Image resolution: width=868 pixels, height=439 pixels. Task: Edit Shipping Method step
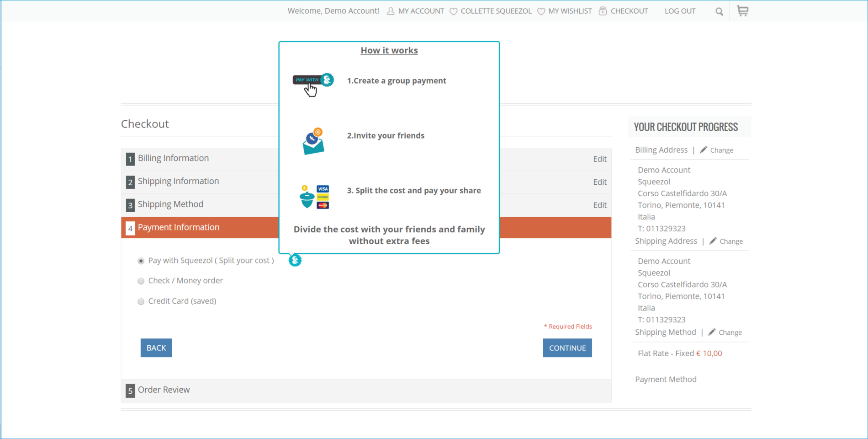pyautogui.click(x=600, y=205)
